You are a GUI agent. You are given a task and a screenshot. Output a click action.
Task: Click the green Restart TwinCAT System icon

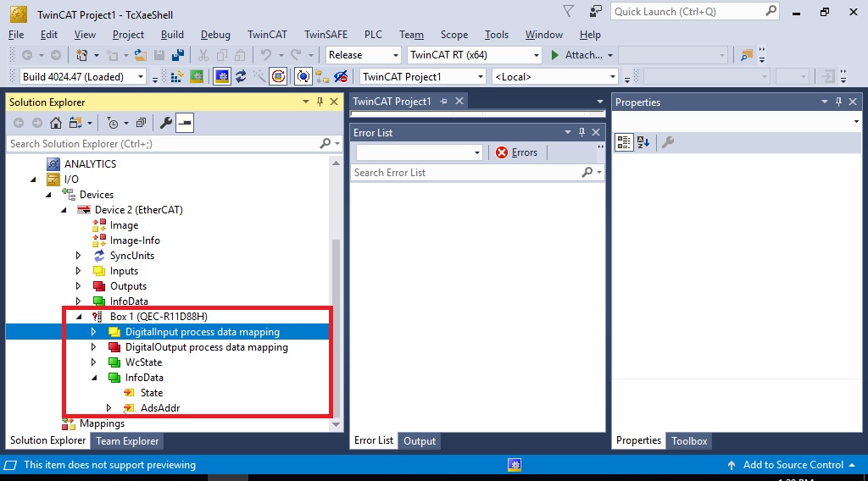tap(197, 76)
